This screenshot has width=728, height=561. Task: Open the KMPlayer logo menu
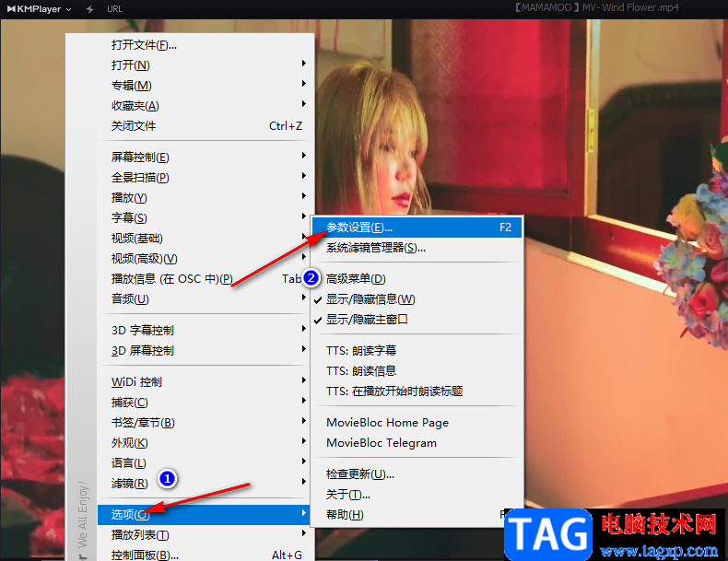coord(39,9)
